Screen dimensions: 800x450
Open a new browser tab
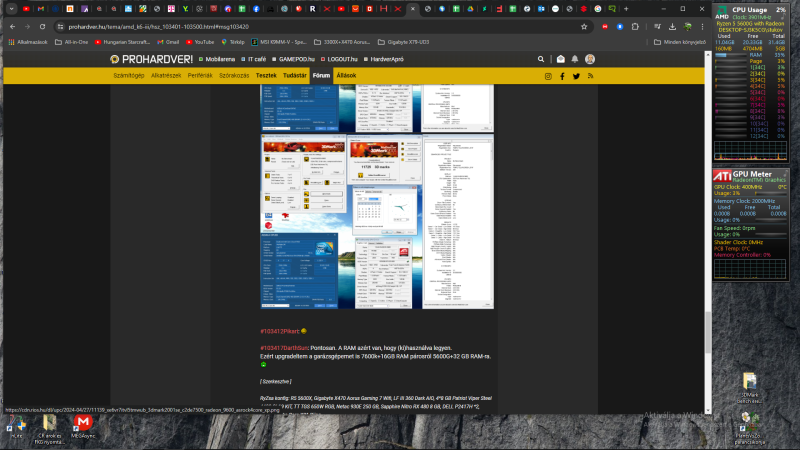click(626, 9)
